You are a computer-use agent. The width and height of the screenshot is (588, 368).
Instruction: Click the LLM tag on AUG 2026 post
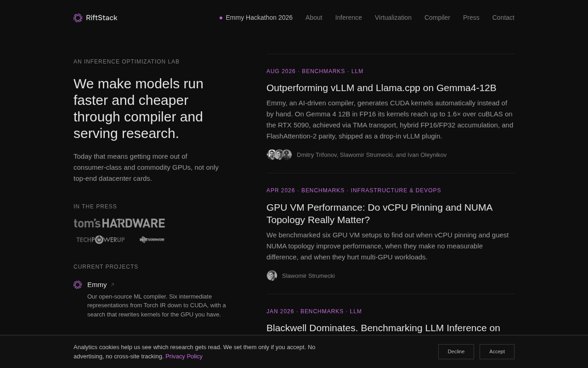pyautogui.click(x=357, y=71)
